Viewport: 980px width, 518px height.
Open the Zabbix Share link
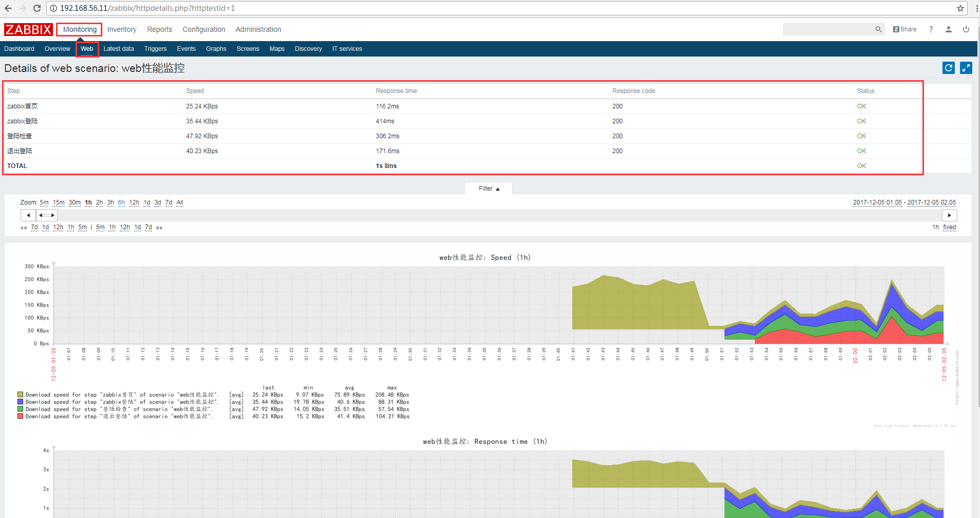(905, 29)
